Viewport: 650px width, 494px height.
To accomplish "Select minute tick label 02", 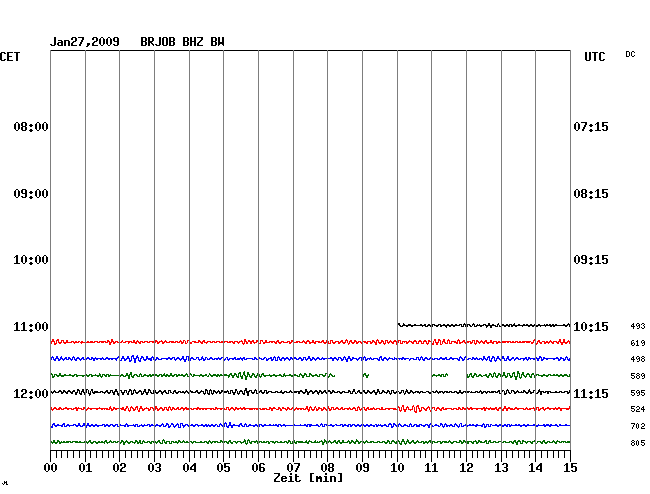I will (119, 468).
